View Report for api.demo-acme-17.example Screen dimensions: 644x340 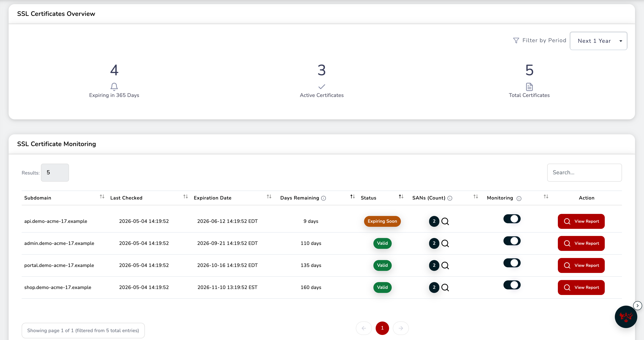click(581, 221)
